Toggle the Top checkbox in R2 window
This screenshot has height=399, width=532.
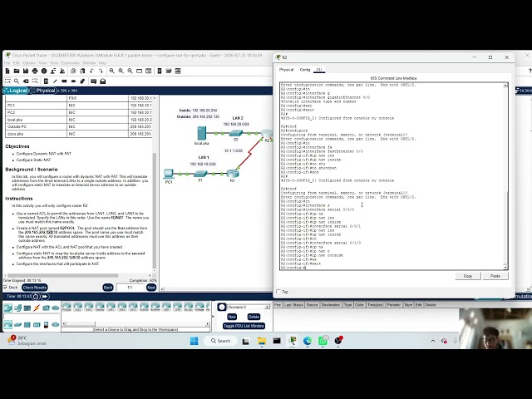(x=278, y=292)
